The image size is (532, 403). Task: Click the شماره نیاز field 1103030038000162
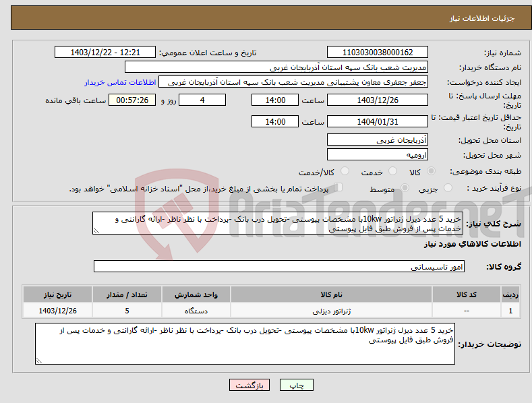tap(378, 53)
